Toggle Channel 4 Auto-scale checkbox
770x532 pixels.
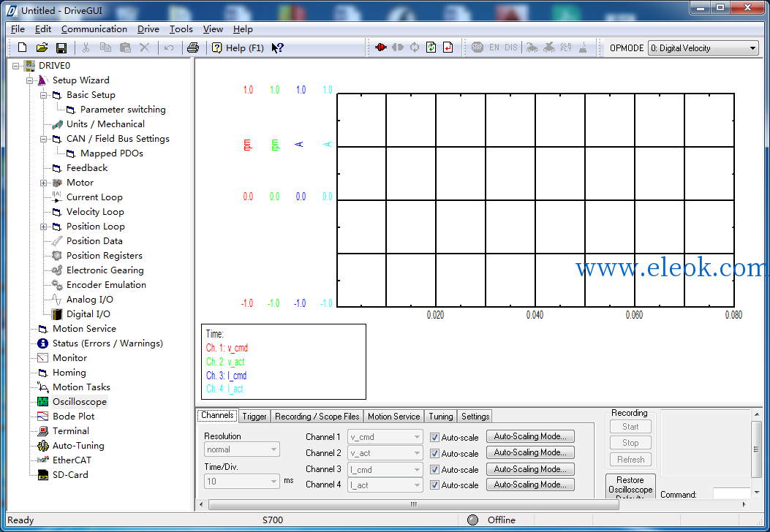(x=434, y=485)
